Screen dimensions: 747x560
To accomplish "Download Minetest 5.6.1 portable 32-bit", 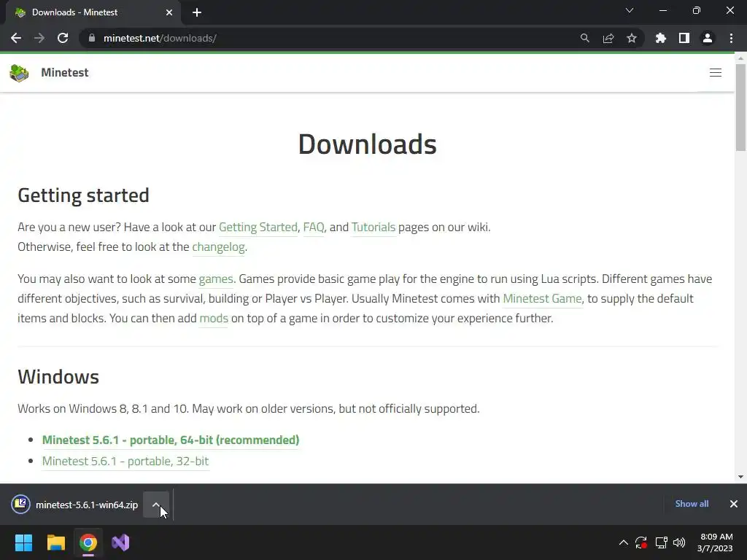I will pos(125,461).
